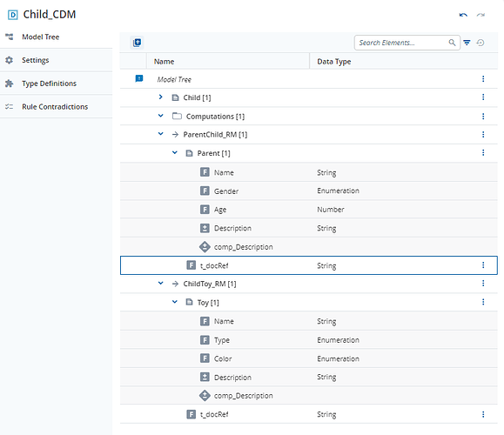Click the undo arrow icon

tap(463, 15)
